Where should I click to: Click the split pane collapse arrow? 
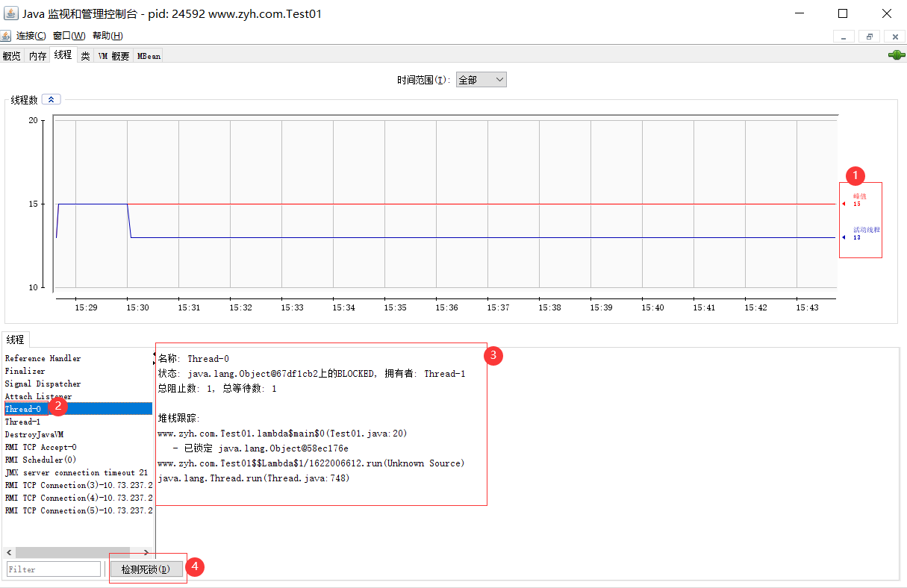[x=154, y=354]
